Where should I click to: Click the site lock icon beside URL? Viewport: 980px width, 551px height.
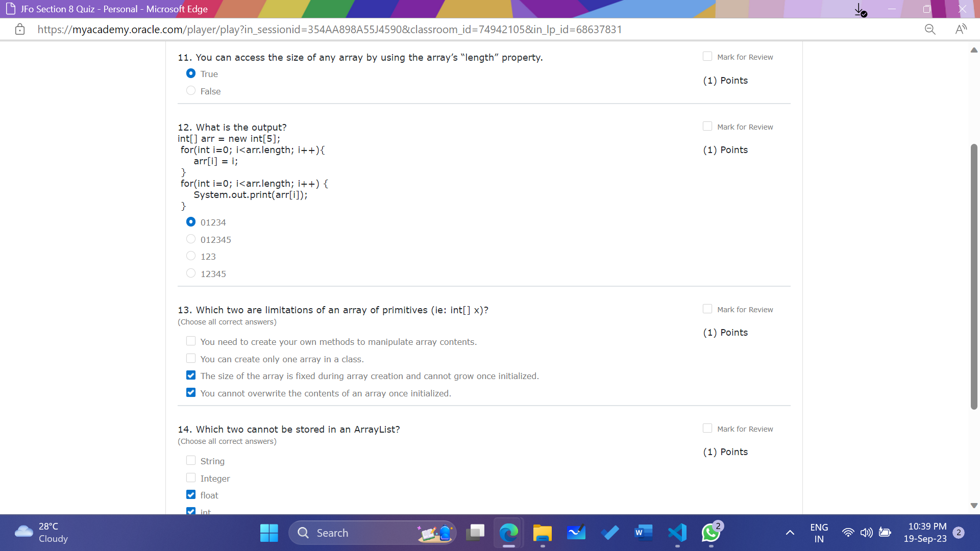pyautogui.click(x=20, y=30)
